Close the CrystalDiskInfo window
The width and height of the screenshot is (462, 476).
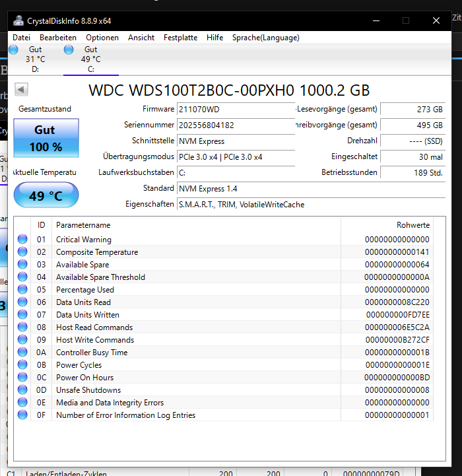tap(436, 20)
